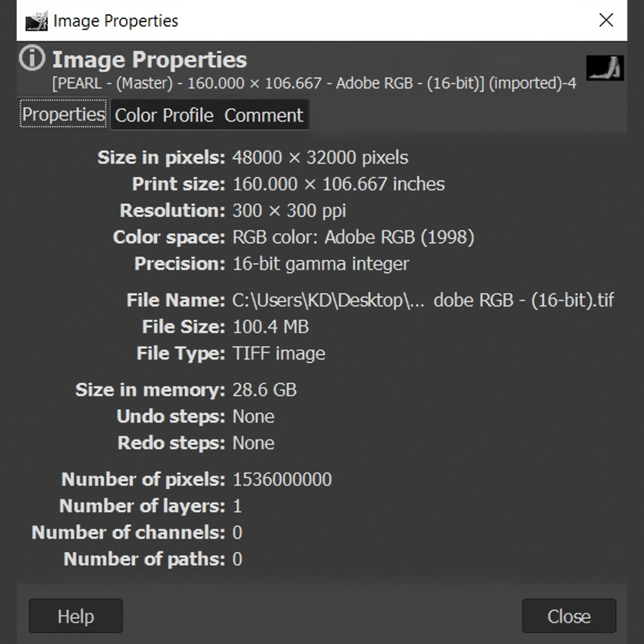This screenshot has width=644, height=644.
Task: Switch to the Properties tab
Action: click(63, 114)
